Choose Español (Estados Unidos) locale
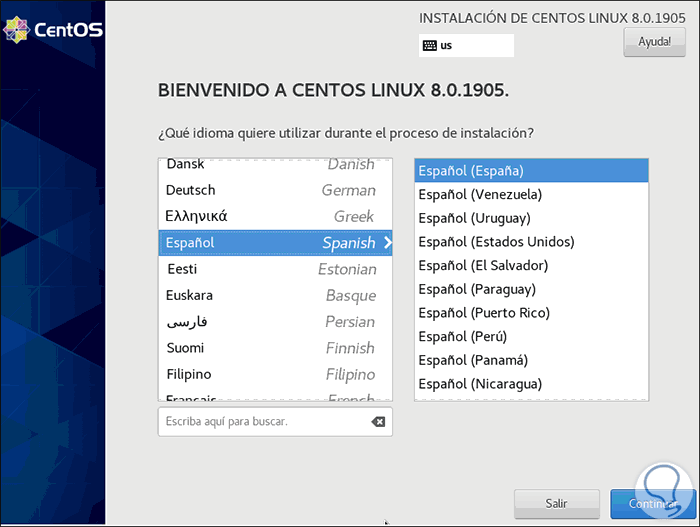The image size is (700, 527). (x=531, y=242)
